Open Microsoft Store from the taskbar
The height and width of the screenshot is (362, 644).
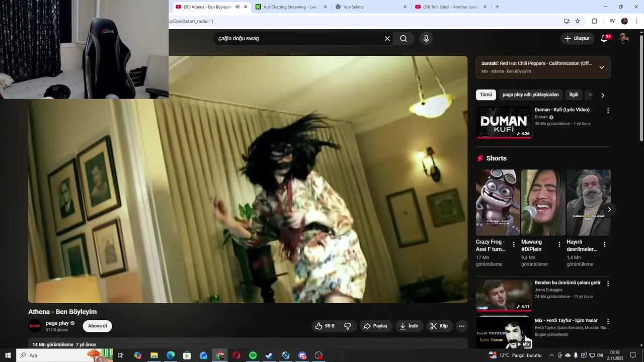pyautogui.click(x=187, y=355)
